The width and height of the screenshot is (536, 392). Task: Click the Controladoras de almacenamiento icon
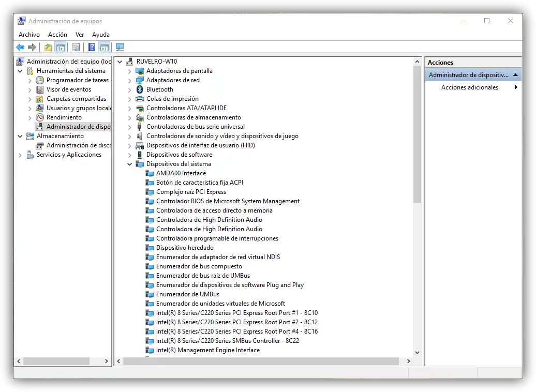point(140,117)
